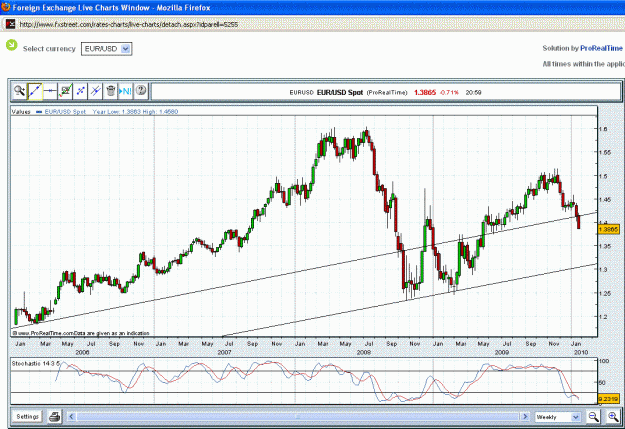Click the 2007 year label on the time axis
Viewport: 625px width, 429px height.
click(x=224, y=352)
